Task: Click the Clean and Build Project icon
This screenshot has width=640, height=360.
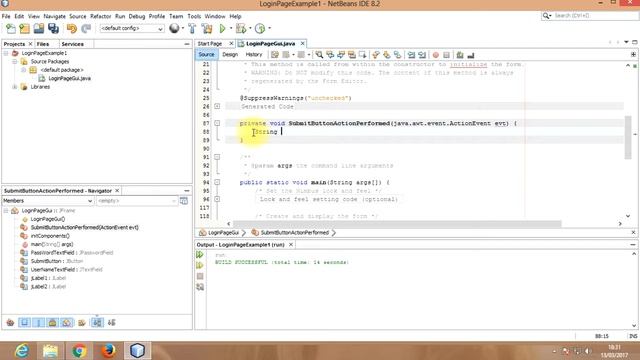Action: coord(207,29)
